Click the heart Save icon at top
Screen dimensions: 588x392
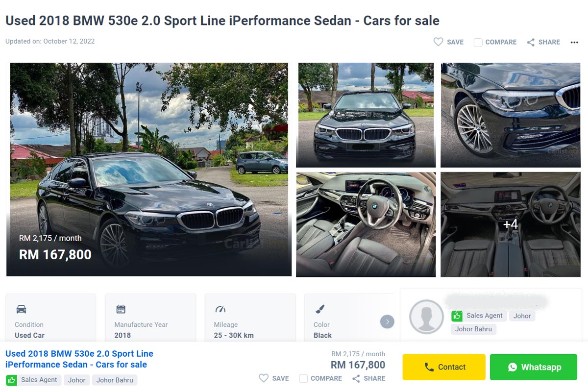coord(439,42)
